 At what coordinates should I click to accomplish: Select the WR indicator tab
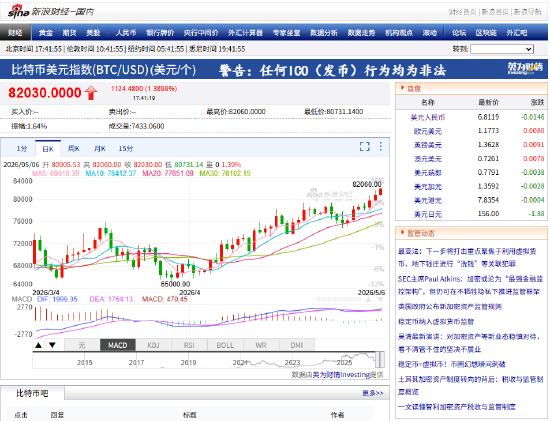coord(261,345)
